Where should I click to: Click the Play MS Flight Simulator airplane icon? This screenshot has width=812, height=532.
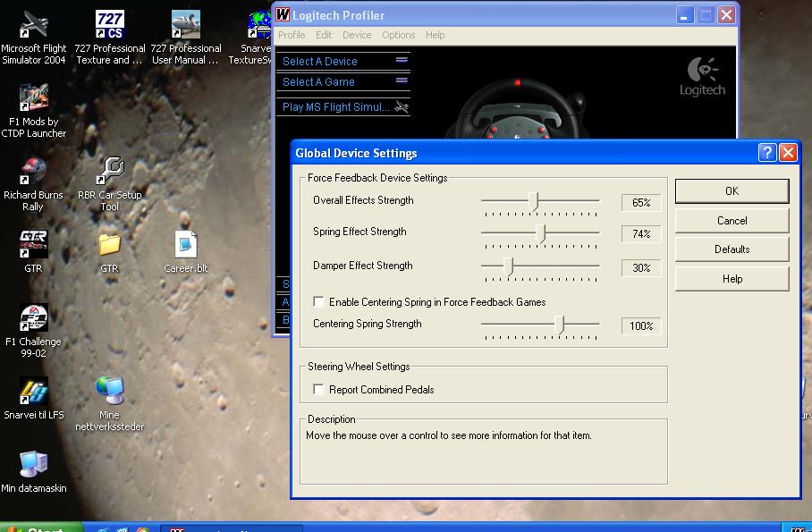(402, 106)
